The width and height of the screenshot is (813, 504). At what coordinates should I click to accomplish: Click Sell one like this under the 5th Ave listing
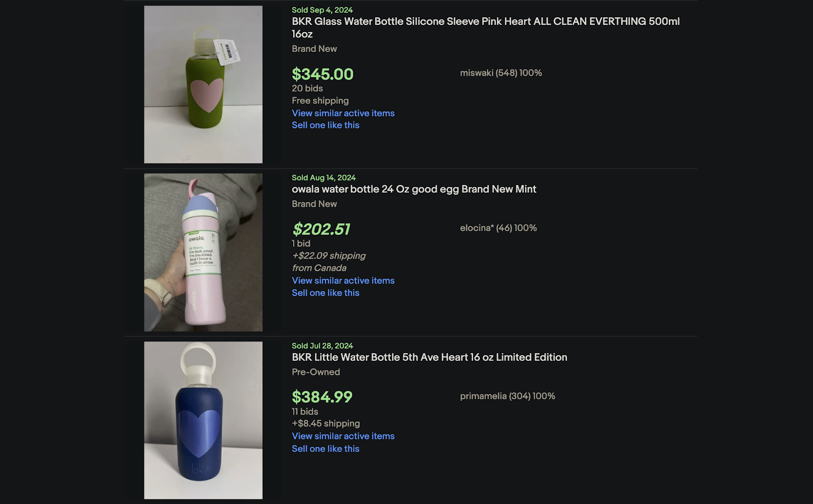325,449
